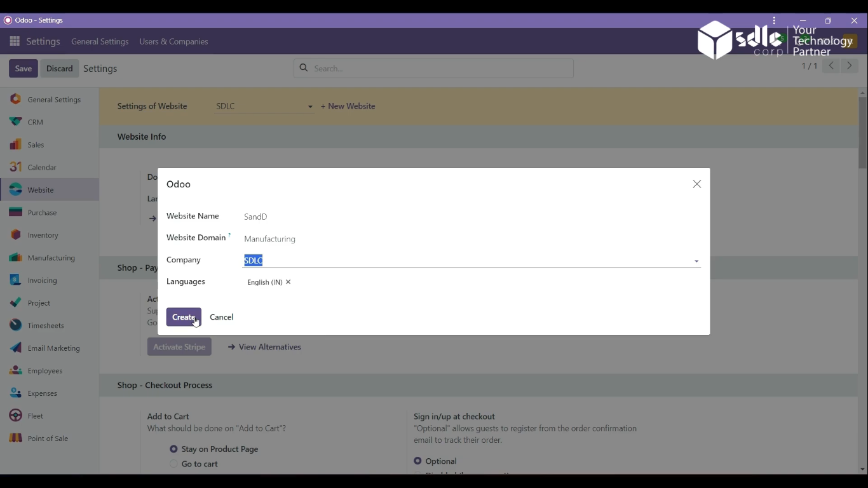This screenshot has width=868, height=488.
Task: Click + New Website link
Action: pos(348,106)
